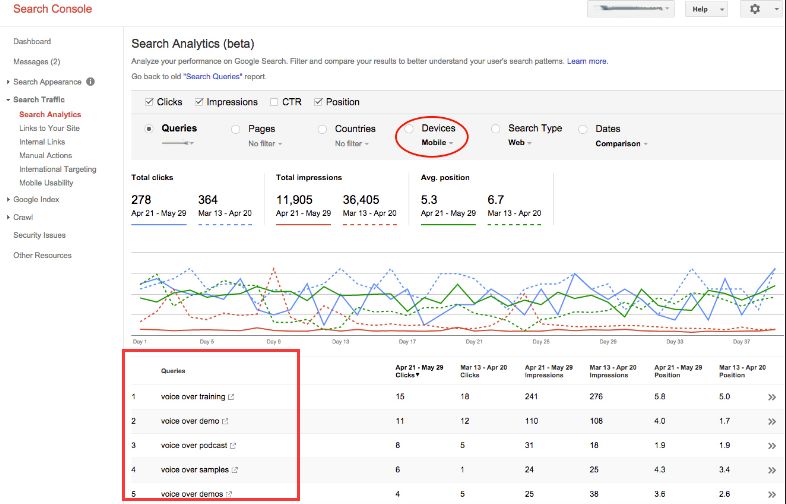This screenshot has width=786, height=504.
Task: Click the Search Appearance info icon
Action: (x=90, y=81)
